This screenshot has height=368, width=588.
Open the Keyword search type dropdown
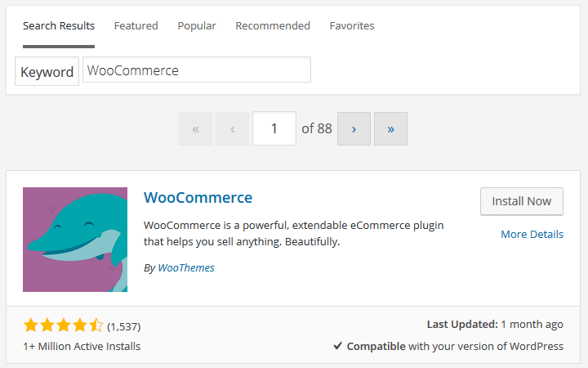click(47, 71)
